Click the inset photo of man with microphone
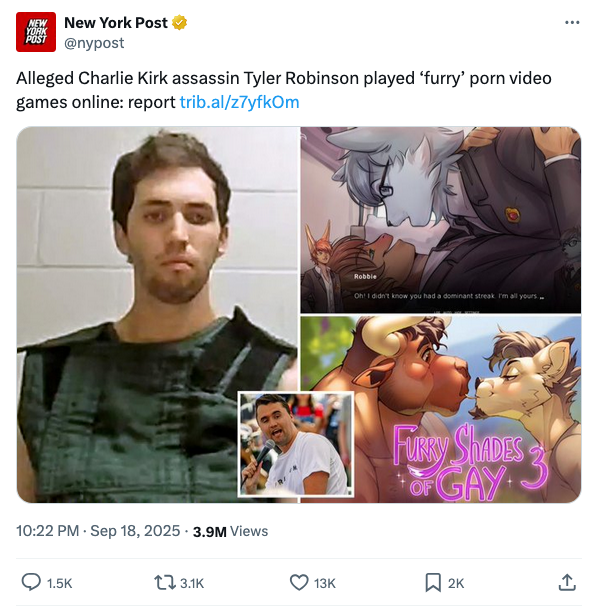Screen dimensions: 598x606 click(296, 444)
